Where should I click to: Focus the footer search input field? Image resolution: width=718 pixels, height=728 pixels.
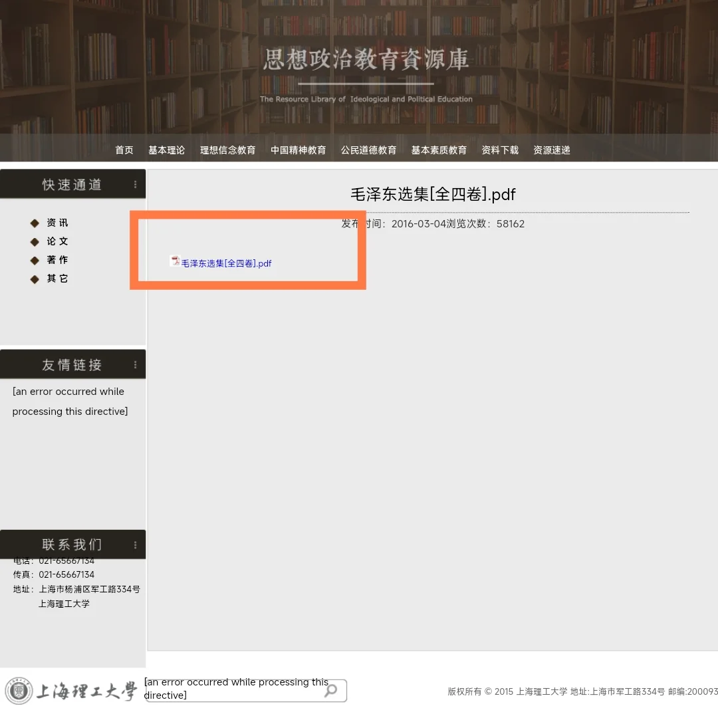pyautogui.click(x=246, y=690)
